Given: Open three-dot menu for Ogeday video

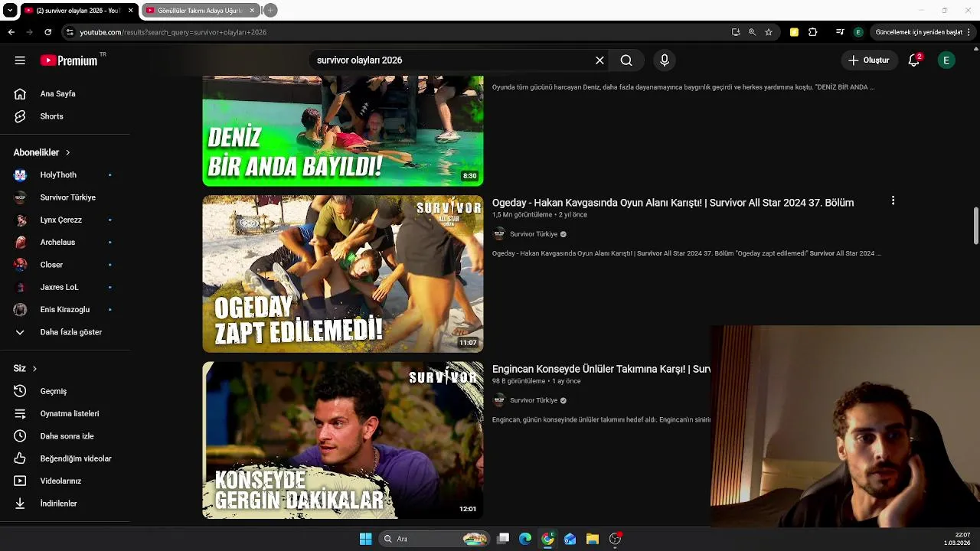Looking at the screenshot, I should [x=893, y=201].
